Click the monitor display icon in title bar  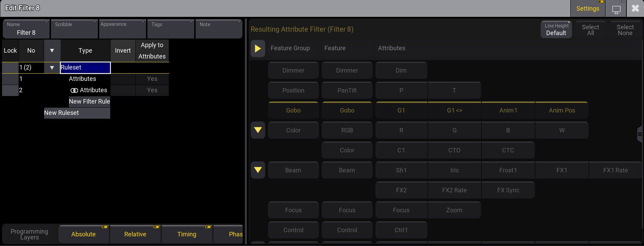coord(616,9)
